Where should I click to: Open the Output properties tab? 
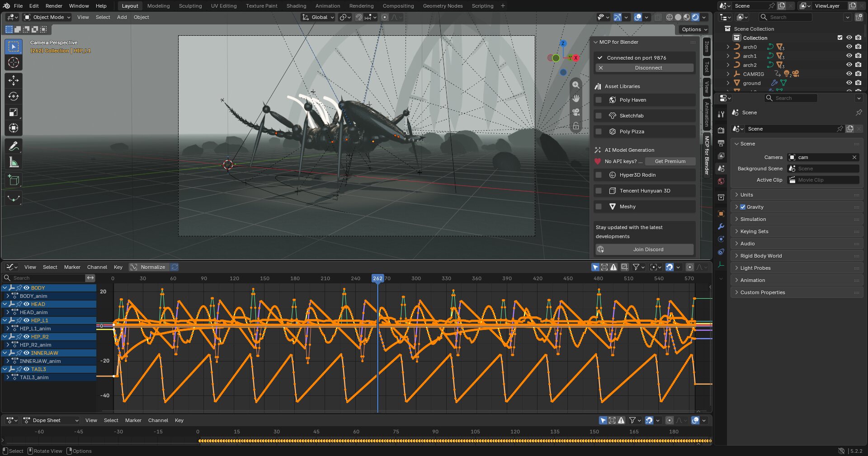click(721, 143)
